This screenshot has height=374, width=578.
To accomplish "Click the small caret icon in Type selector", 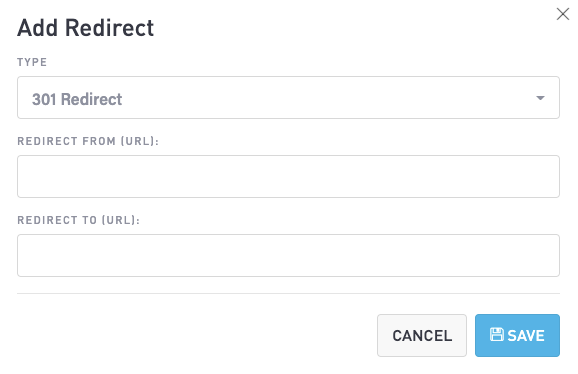I will tap(540, 98).
